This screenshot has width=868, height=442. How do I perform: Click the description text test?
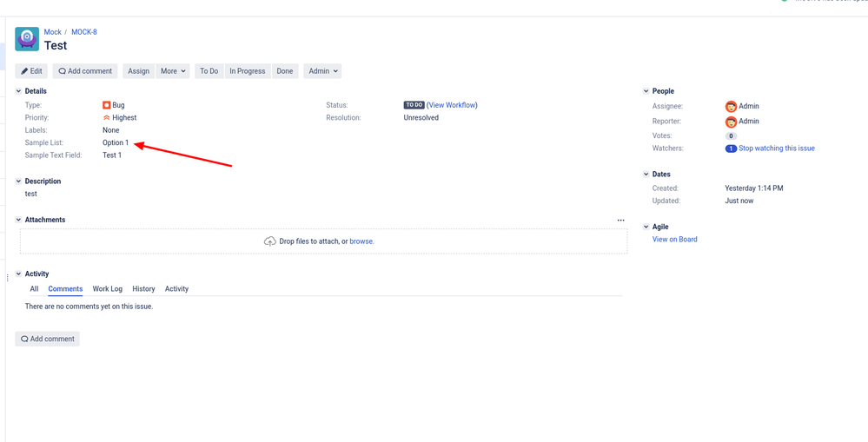coord(31,195)
